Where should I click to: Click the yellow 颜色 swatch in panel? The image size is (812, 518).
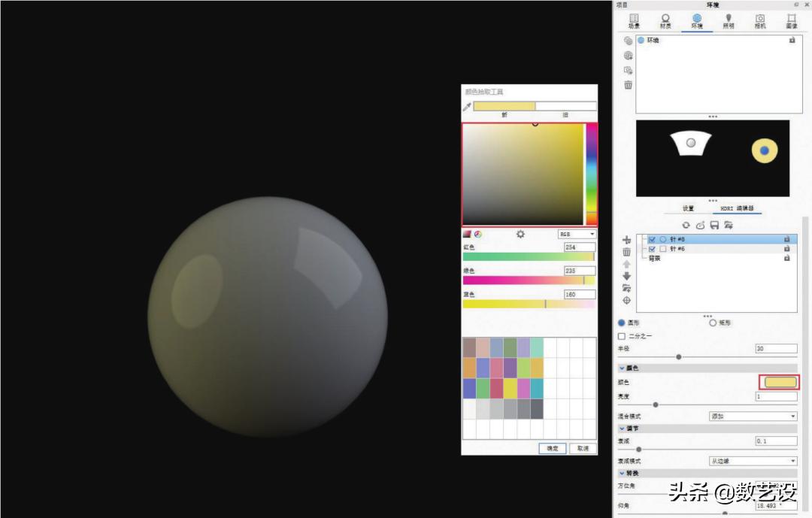point(779,383)
